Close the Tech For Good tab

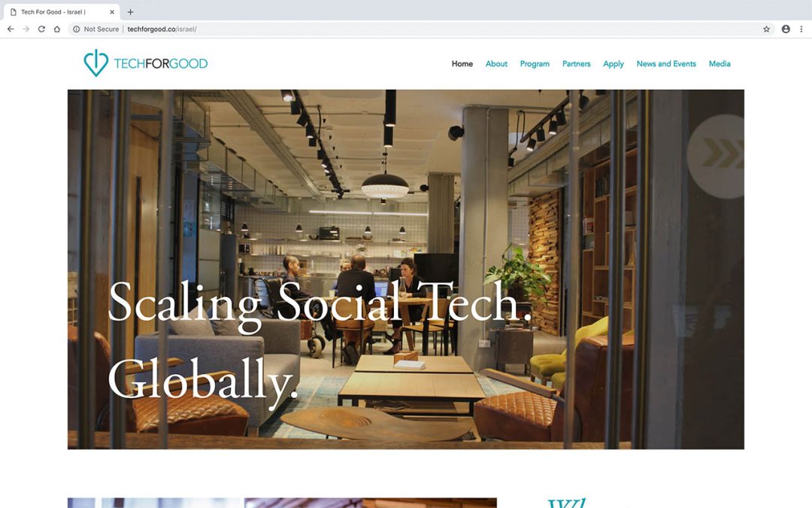pos(112,12)
